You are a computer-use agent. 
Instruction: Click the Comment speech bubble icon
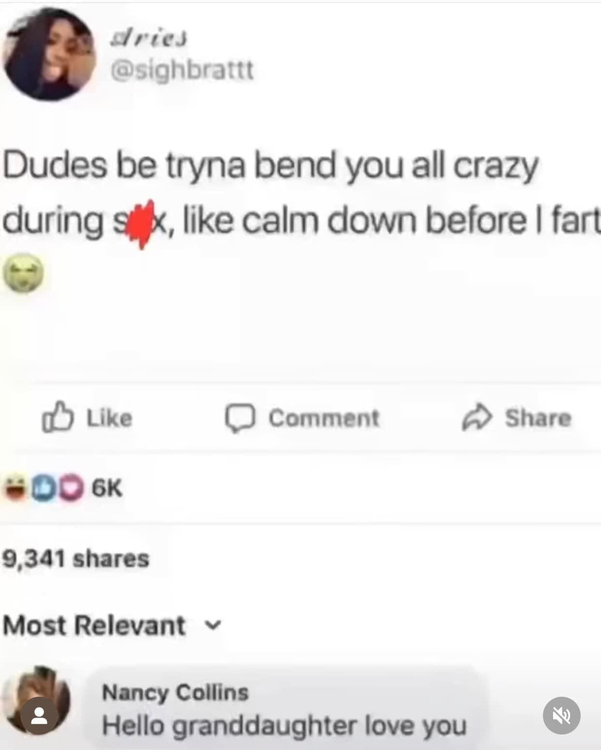pyautogui.click(x=240, y=419)
